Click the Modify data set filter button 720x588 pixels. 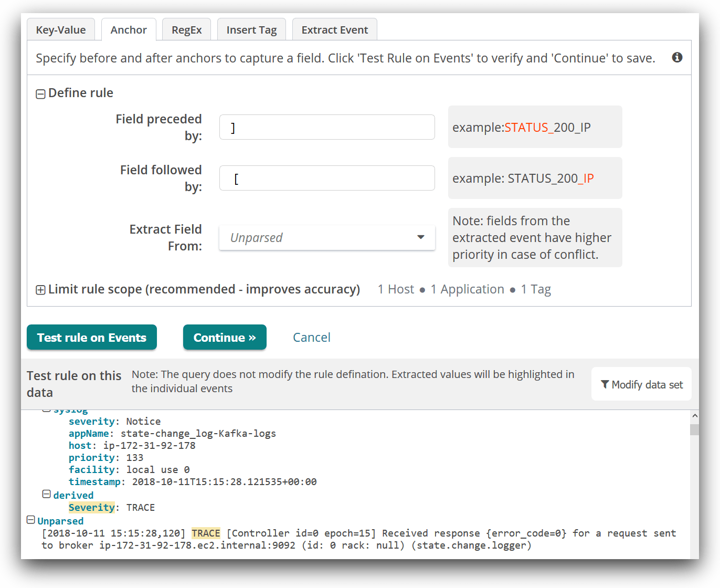[x=641, y=384]
